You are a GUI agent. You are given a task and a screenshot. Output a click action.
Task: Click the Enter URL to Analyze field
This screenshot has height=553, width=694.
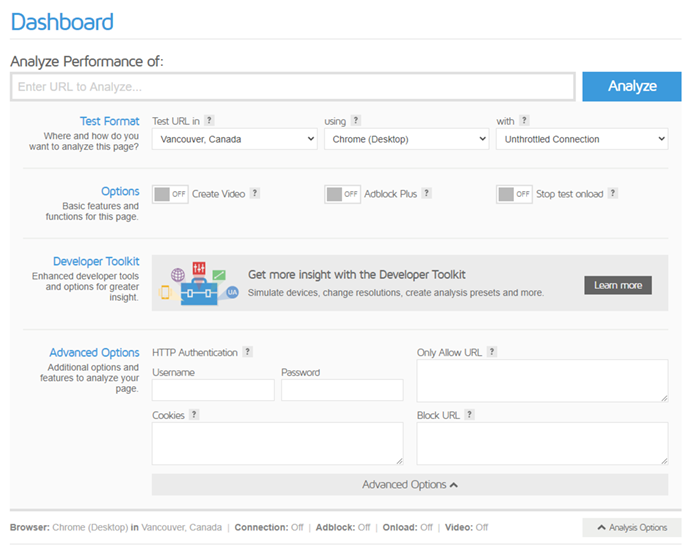(293, 87)
